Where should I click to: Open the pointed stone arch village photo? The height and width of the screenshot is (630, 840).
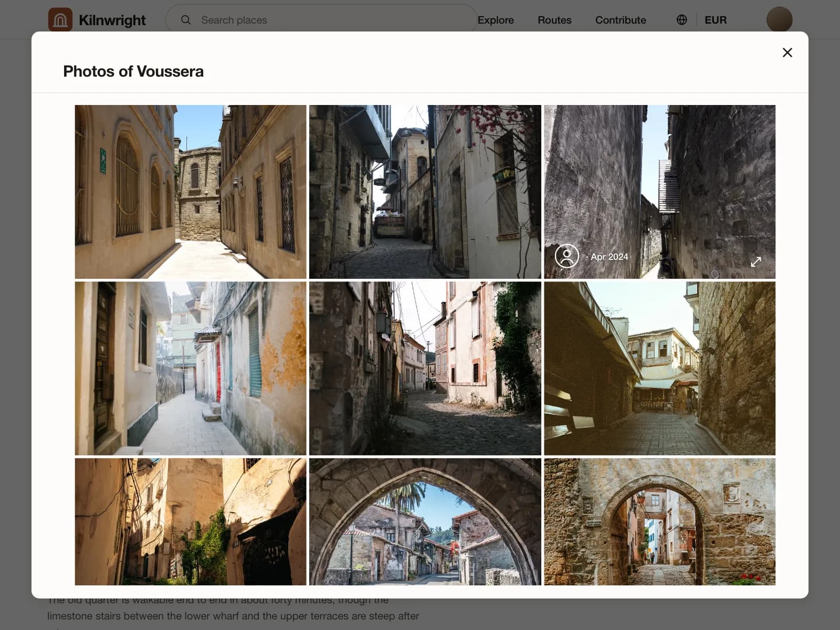[425, 522]
